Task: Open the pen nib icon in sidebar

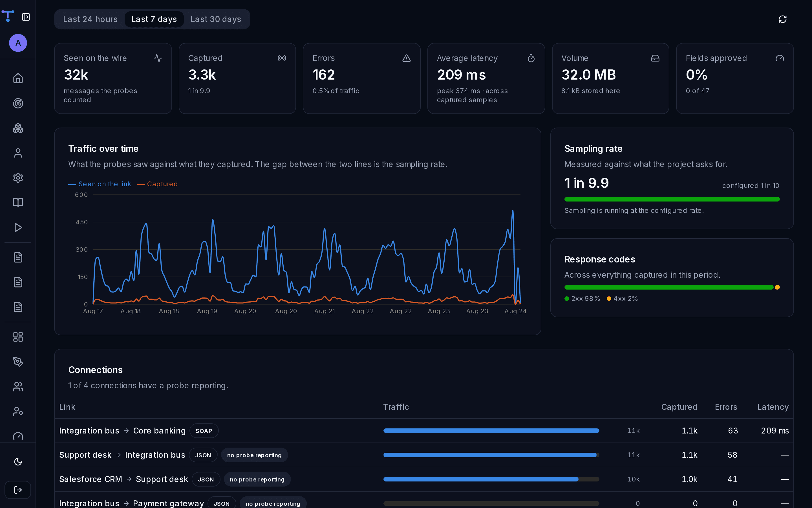Action: tap(18, 362)
